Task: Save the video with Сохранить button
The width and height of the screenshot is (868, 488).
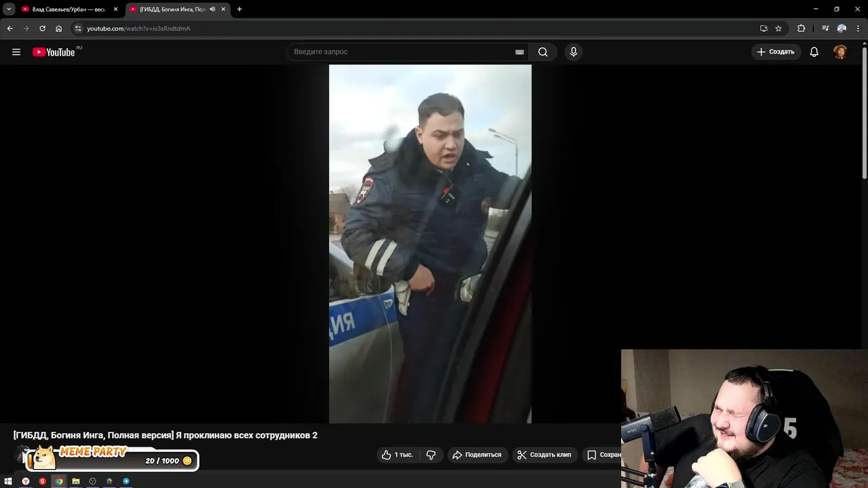Action: point(603,455)
